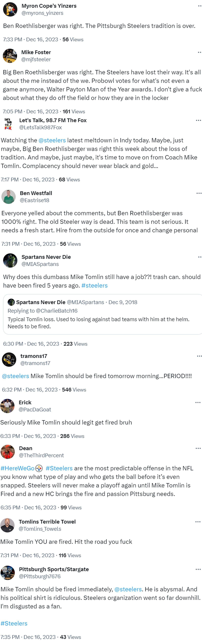Click Mike Foster's profile picture

click(10, 56)
